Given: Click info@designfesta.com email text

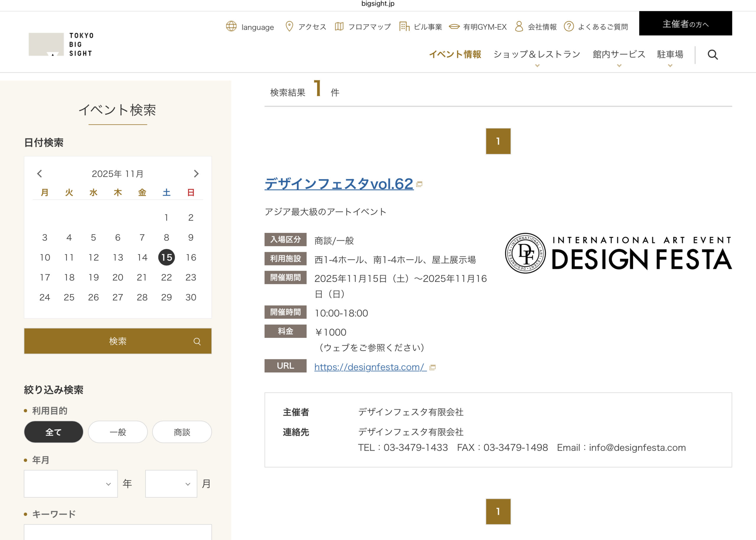Looking at the screenshot, I should coord(637,447).
